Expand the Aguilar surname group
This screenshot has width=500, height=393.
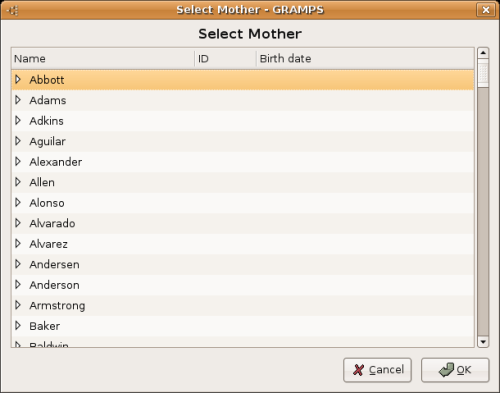tap(18, 141)
